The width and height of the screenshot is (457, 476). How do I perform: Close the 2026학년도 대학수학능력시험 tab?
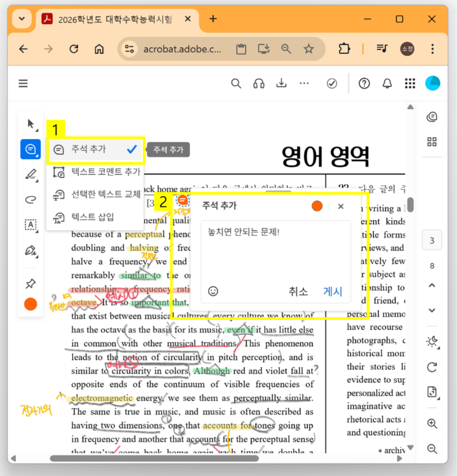pos(188,19)
